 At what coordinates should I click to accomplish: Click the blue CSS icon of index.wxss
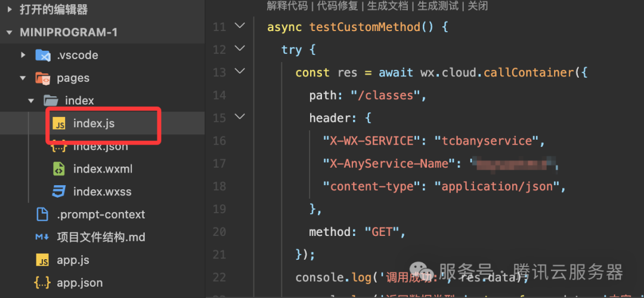coord(58,191)
